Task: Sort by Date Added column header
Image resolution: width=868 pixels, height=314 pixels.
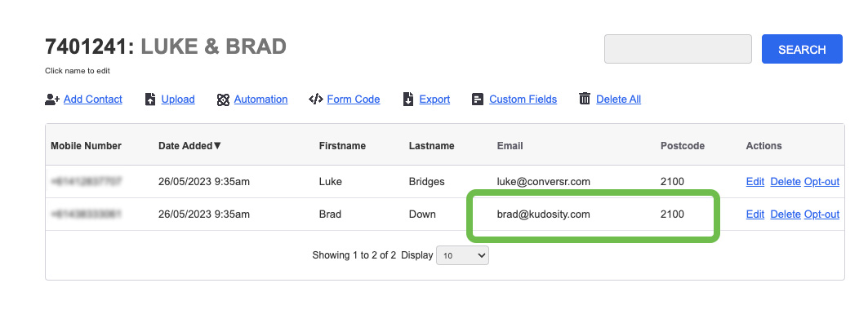Action: point(189,146)
